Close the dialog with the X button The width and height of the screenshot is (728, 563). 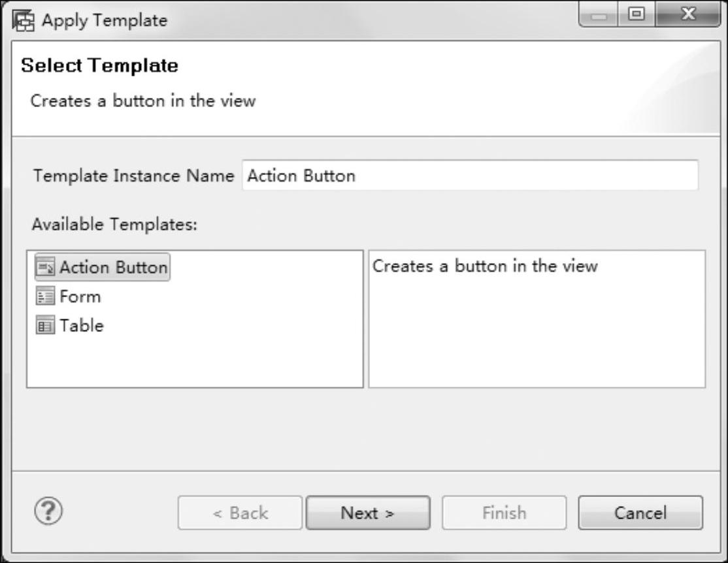click(x=687, y=14)
